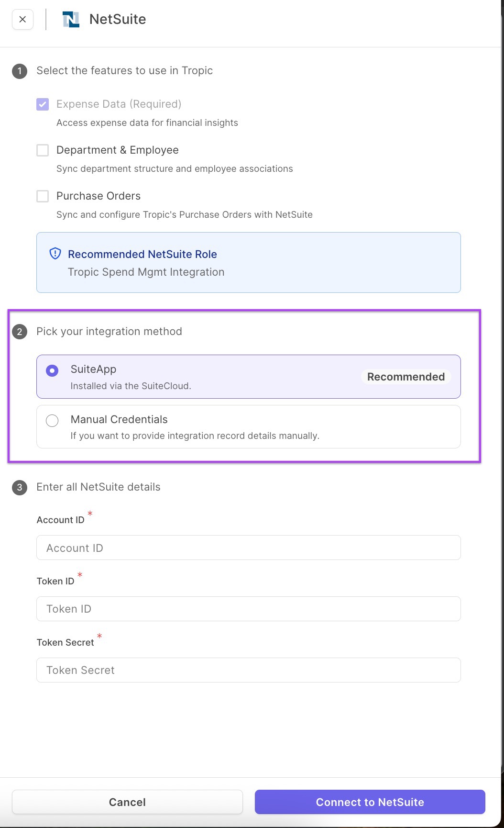Click the Recommended NetSuite Role heading

(142, 254)
